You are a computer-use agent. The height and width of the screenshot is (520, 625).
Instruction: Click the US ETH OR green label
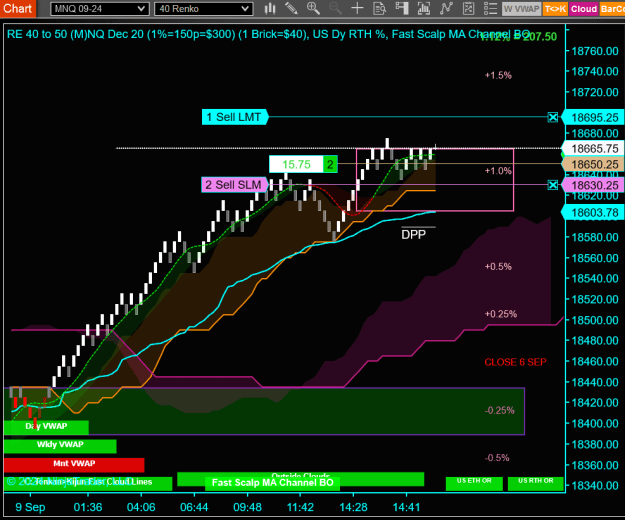pyautogui.click(x=474, y=483)
